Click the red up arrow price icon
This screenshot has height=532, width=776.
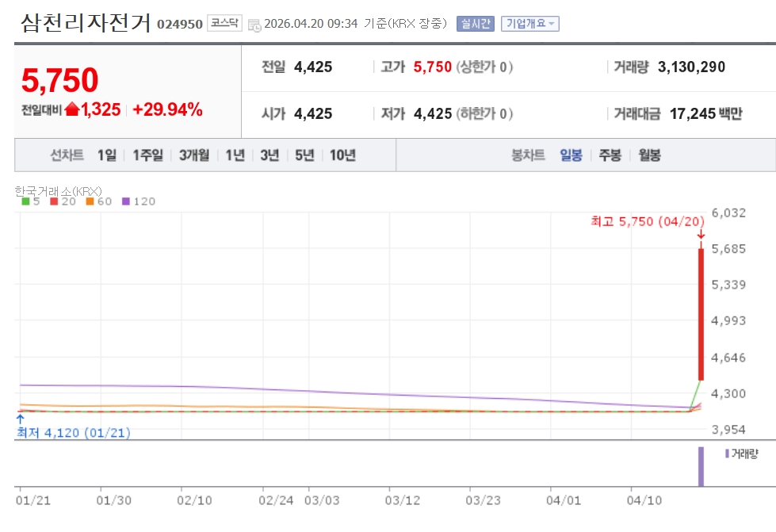(x=72, y=110)
